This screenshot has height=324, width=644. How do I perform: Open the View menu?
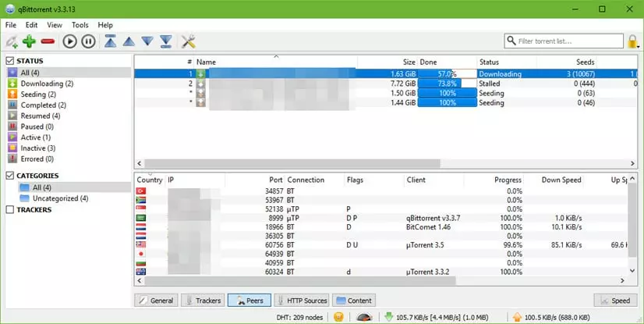[55, 25]
